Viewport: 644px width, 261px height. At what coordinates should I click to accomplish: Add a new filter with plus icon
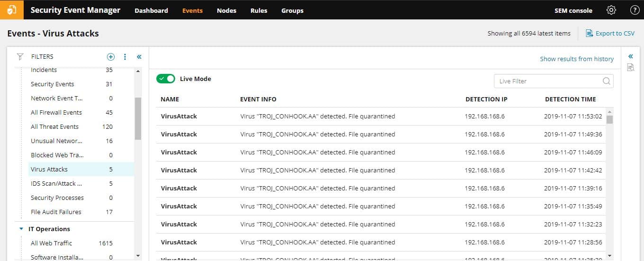click(111, 57)
